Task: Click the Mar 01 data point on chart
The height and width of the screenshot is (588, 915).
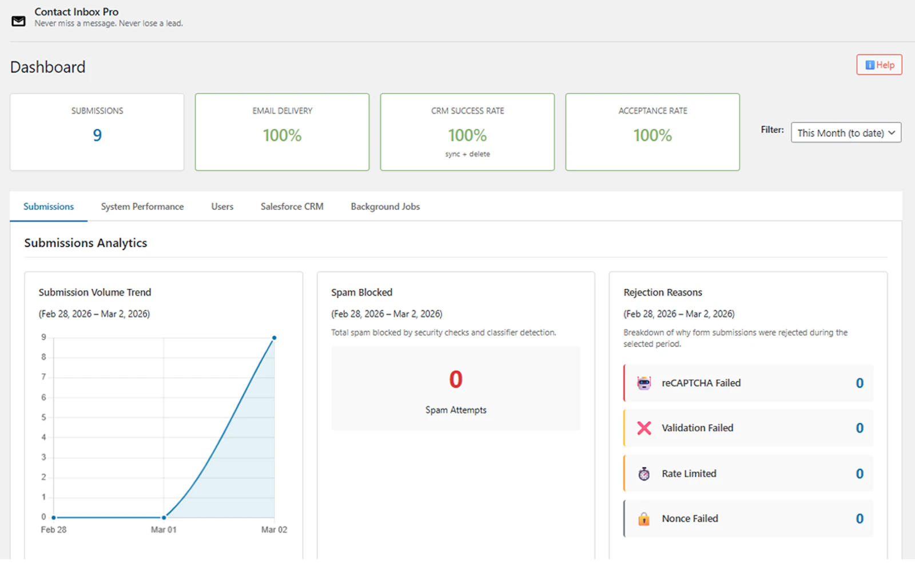Action: click(164, 518)
